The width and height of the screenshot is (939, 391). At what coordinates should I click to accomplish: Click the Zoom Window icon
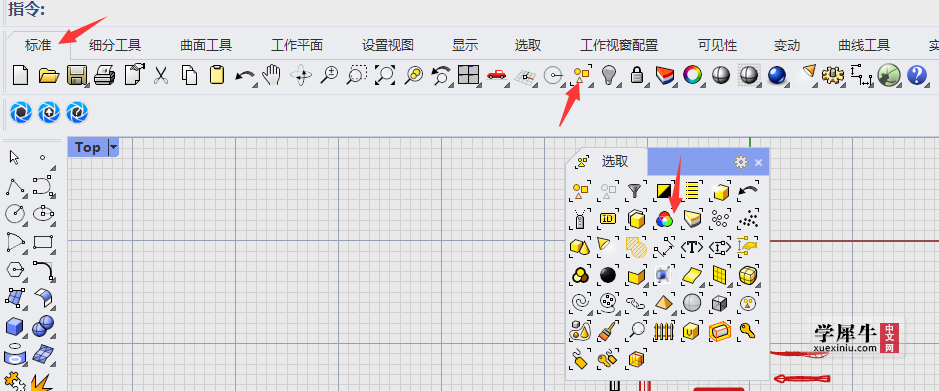pos(357,75)
